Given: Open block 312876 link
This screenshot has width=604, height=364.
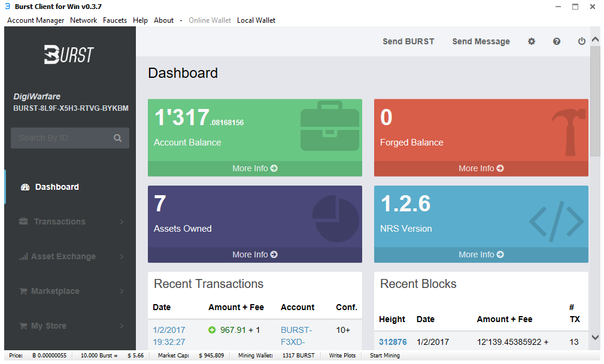Looking at the screenshot, I should 393,342.
